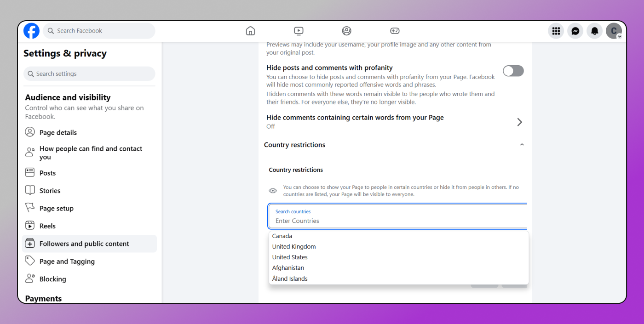The height and width of the screenshot is (324, 644).
Task: Open the Messenger icon
Action: click(575, 31)
